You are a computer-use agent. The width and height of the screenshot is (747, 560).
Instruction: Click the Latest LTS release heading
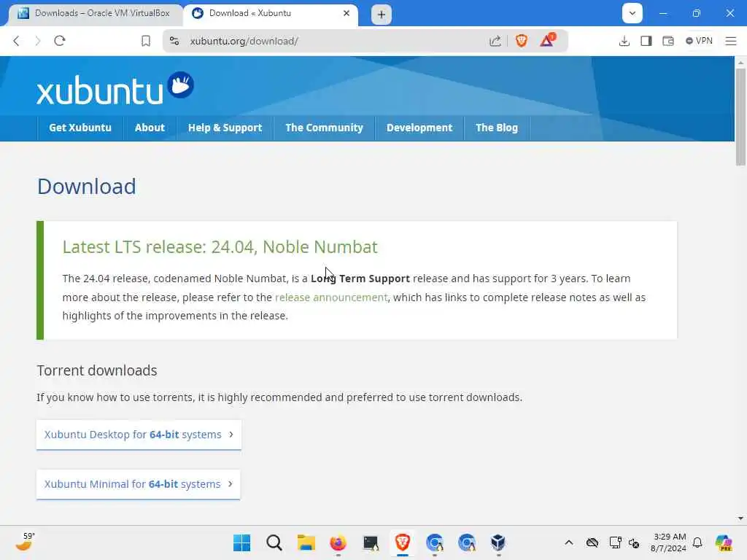[x=220, y=246]
